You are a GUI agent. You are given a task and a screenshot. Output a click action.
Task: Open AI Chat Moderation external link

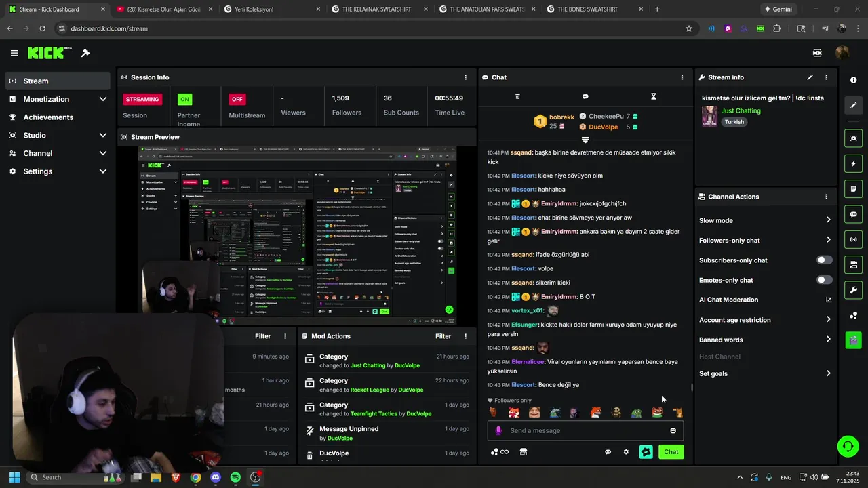coord(828,300)
